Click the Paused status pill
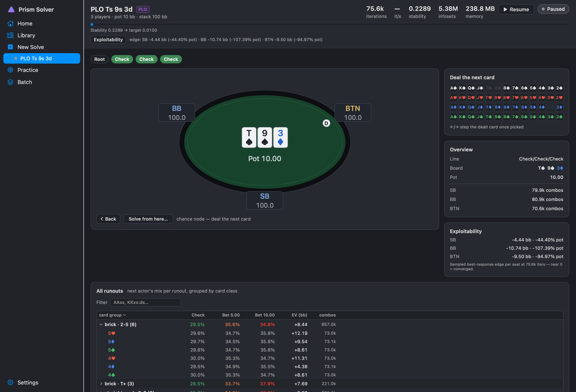Screen dimensions: 576x392 (553, 9)
